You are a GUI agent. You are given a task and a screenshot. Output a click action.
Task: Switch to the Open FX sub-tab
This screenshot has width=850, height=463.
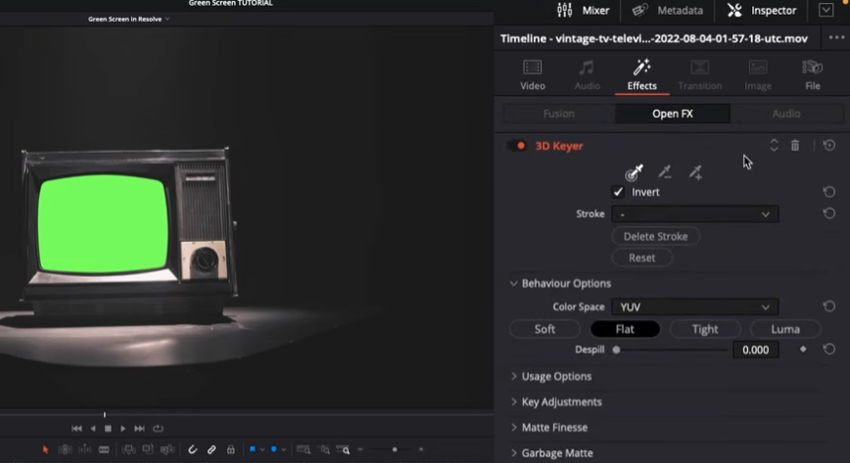point(672,113)
